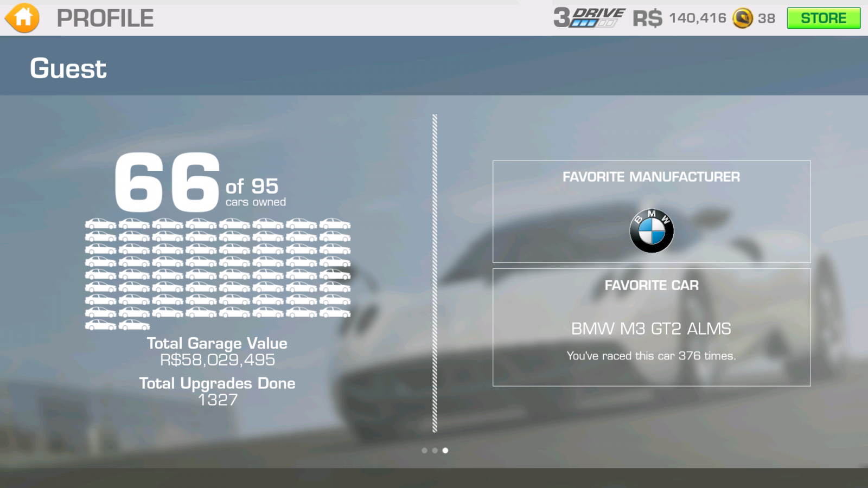Open the Favorite Car panel

[652, 328]
